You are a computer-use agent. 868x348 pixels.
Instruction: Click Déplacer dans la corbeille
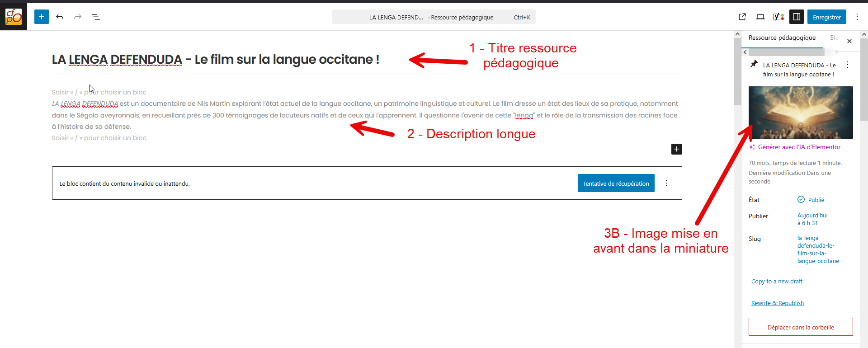(x=801, y=327)
